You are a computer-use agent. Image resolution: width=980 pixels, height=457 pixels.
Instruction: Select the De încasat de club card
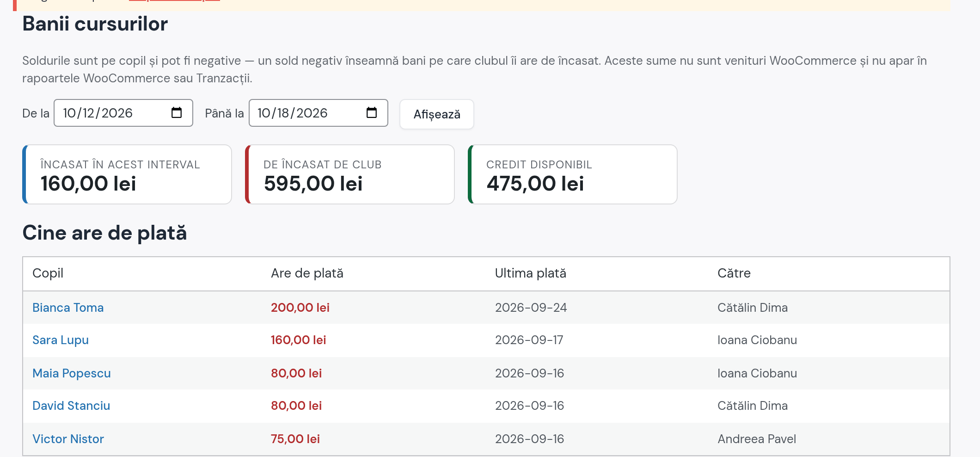(x=350, y=174)
